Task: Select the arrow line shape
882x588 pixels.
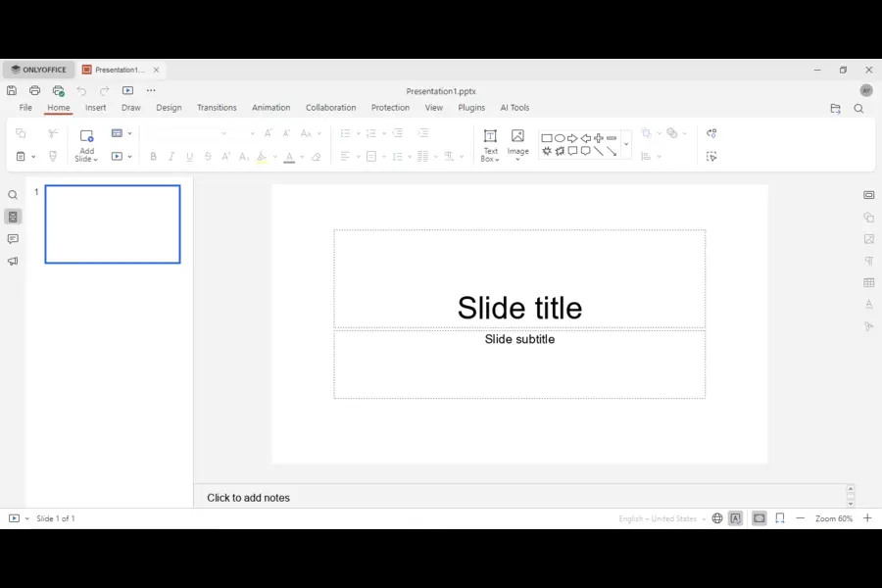Action: [612, 151]
